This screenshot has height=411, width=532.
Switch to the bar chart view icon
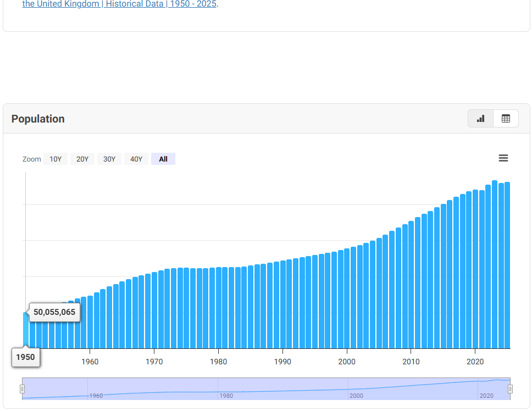coord(480,119)
